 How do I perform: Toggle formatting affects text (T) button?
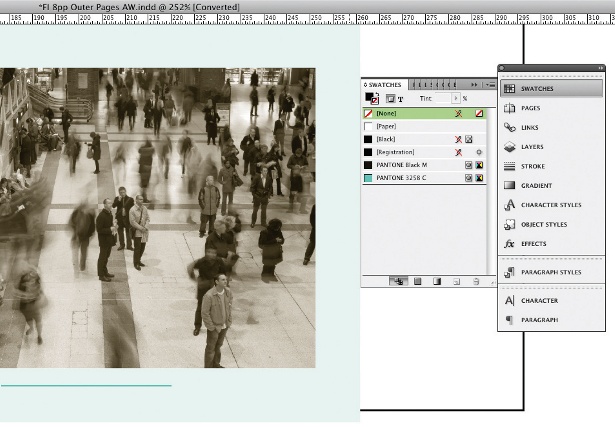pyautogui.click(x=400, y=99)
